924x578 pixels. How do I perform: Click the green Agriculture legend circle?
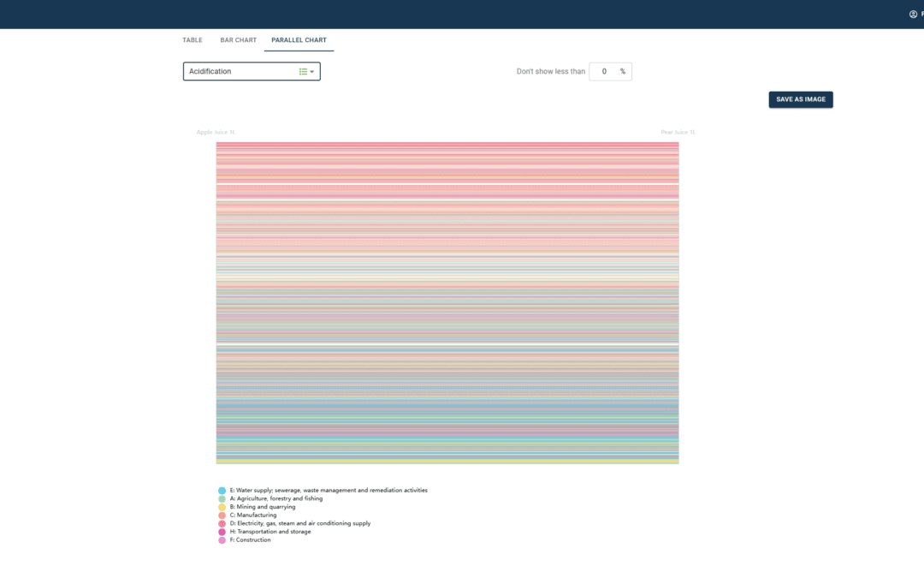click(222, 498)
